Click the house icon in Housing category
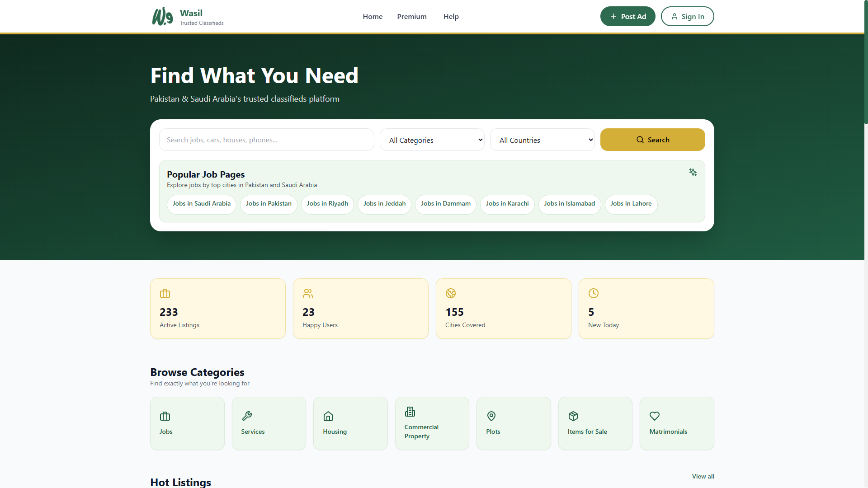 (328, 416)
